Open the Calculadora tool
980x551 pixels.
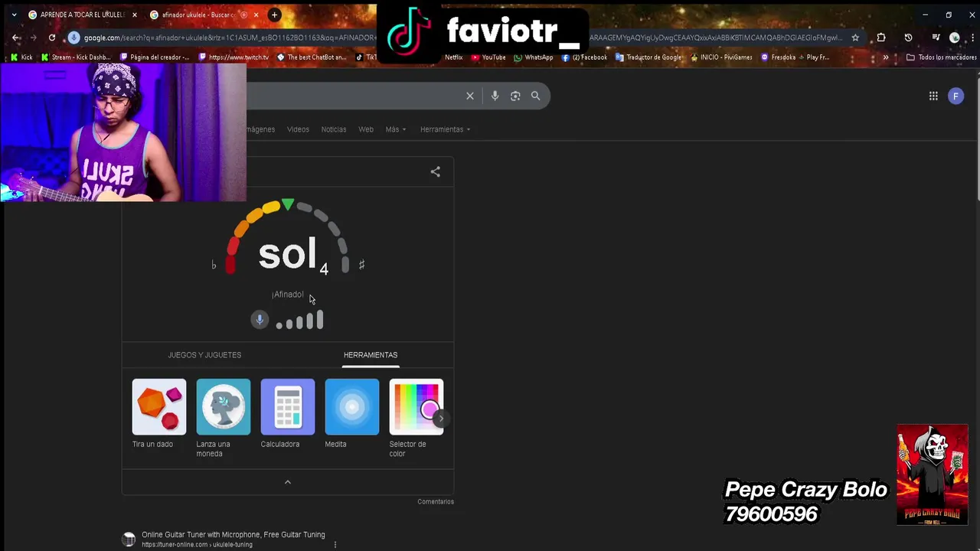pos(288,414)
